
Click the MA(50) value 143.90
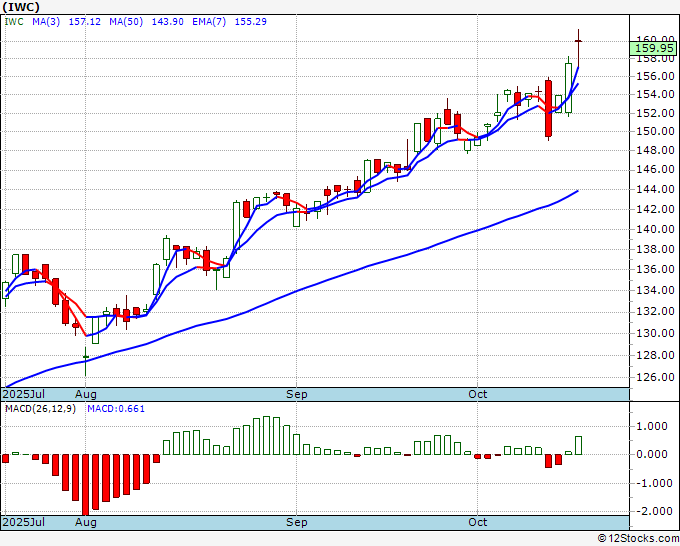[x=167, y=22]
